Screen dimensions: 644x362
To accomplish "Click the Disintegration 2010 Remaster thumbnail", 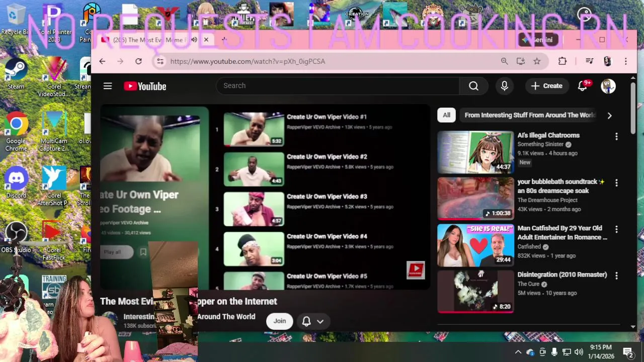I will tap(475, 292).
